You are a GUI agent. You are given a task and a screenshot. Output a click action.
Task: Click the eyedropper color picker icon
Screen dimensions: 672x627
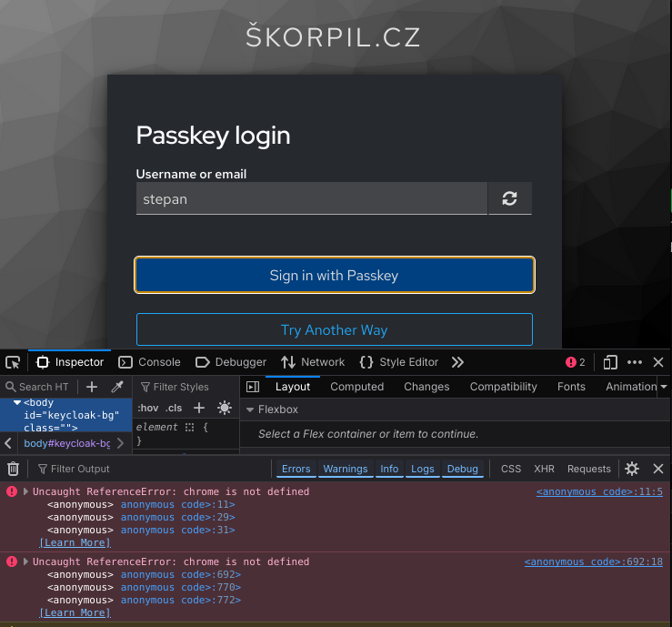pyautogui.click(x=116, y=387)
